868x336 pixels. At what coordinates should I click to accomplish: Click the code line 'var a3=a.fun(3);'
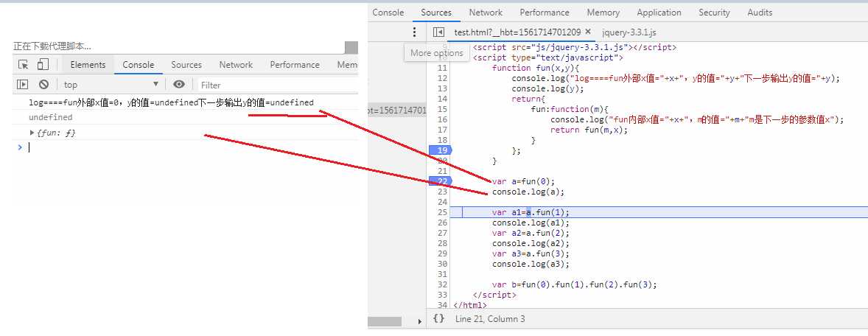tap(531, 253)
